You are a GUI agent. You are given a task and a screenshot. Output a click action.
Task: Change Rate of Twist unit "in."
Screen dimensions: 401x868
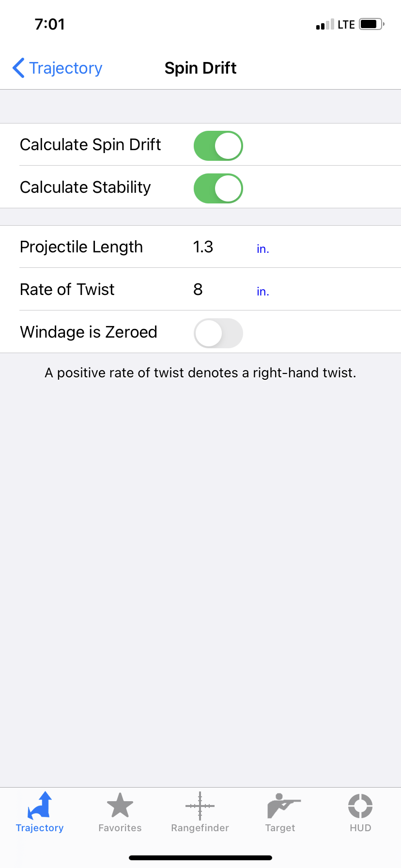point(263,292)
